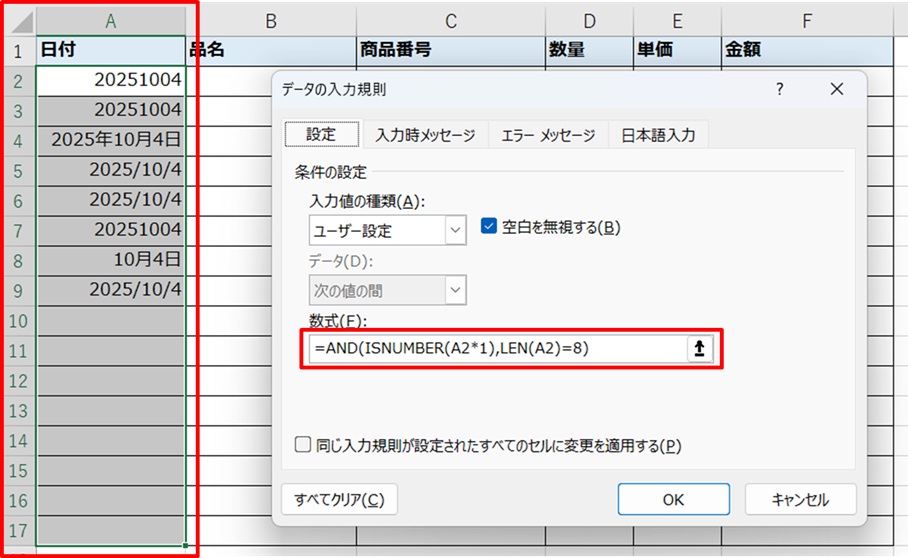
Task: Select the 設定 tab
Action: 320,135
